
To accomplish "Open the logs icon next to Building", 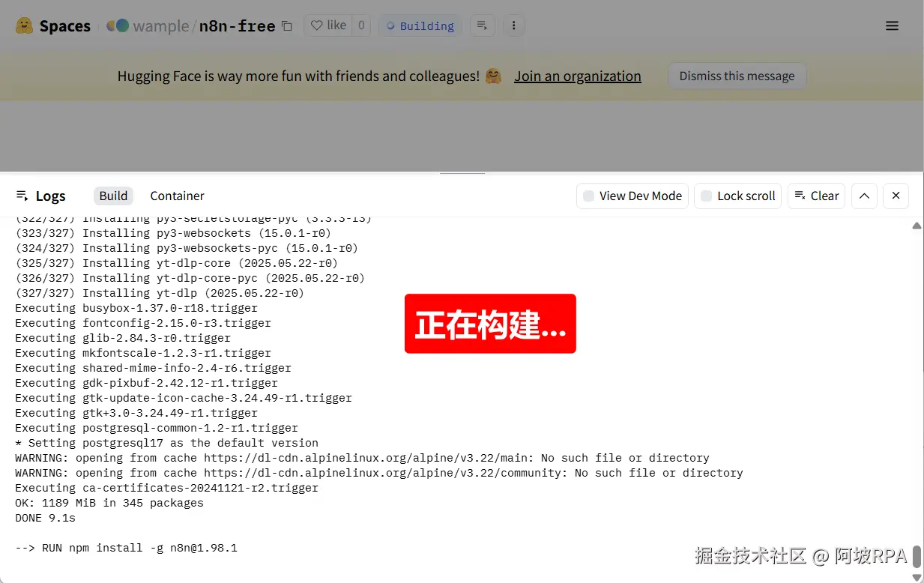I will [483, 25].
